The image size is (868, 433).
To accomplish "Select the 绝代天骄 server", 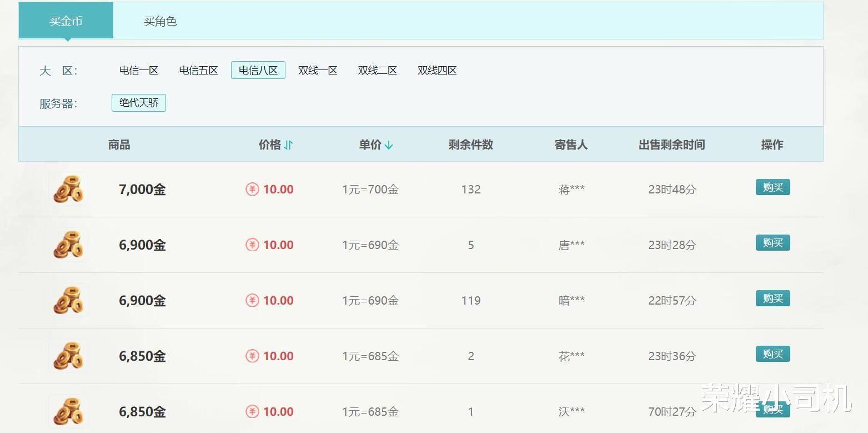I will (138, 103).
